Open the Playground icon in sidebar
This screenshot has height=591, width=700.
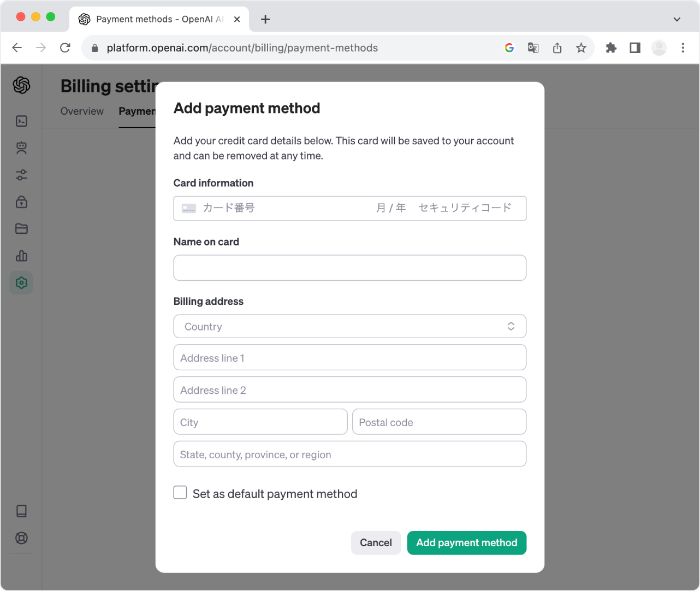21,121
